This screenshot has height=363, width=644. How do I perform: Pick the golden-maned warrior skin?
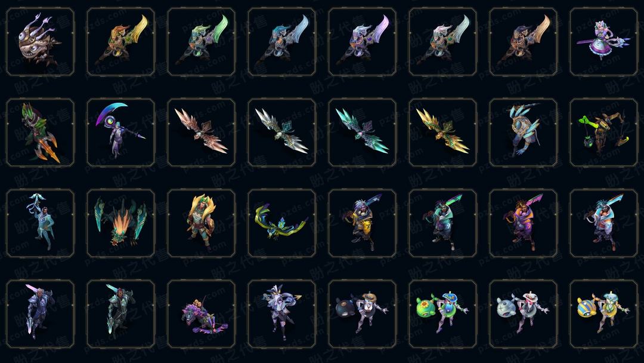[x=202, y=223]
